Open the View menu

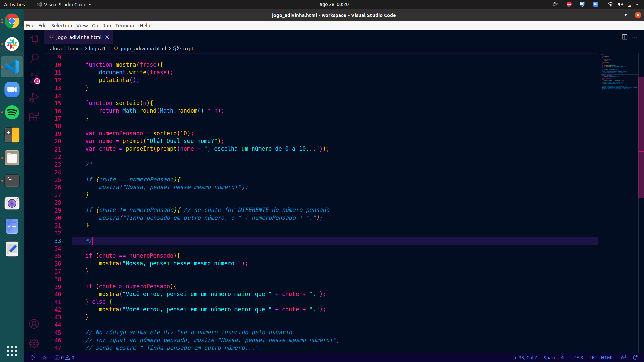click(82, 26)
